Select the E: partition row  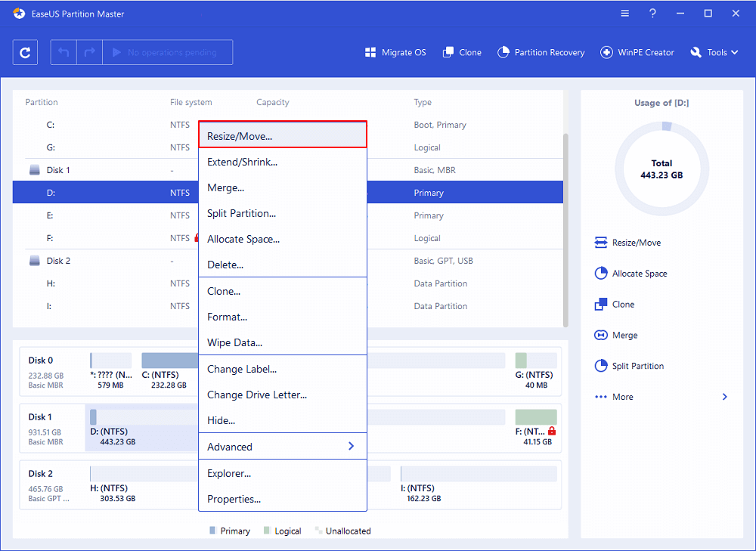(x=288, y=215)
